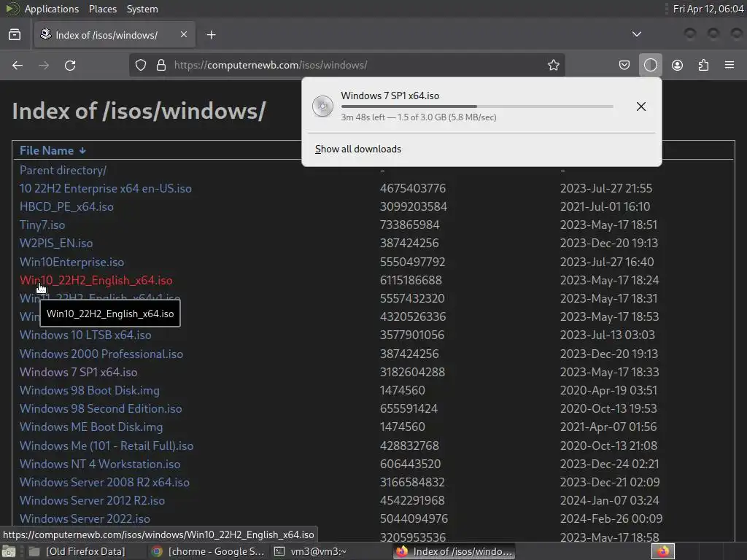Open the Save to Pocket button
This screenshot has height=560, width=747.
point(624,65)
